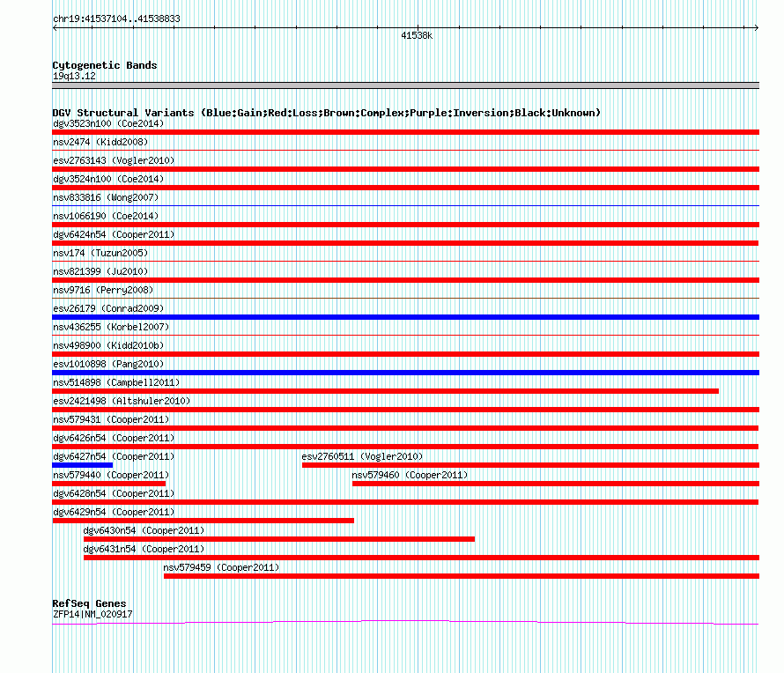Click the 19q13.12 cytogenetic band label

point(74,76)
